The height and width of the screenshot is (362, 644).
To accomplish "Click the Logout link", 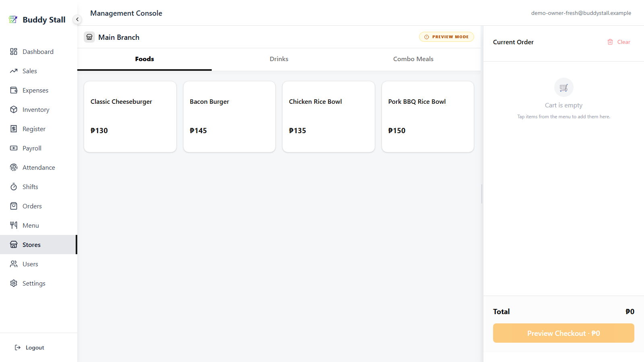I will coord(29,348).
